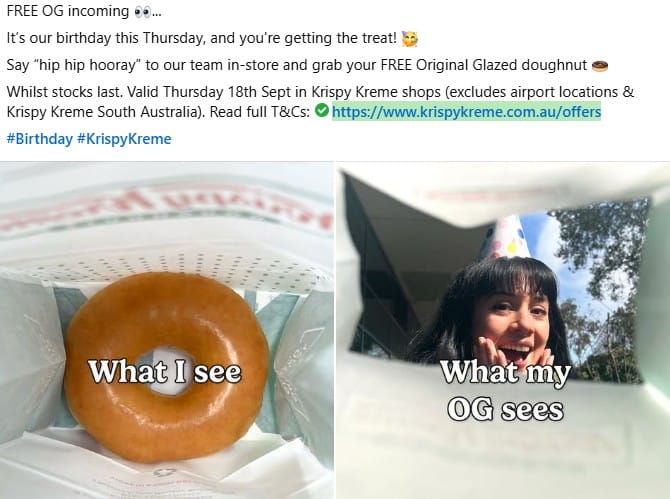Click the 'hip hip hooray' sentence
The height and width of the screenshot is (499, 670).
tap(297, 65)
